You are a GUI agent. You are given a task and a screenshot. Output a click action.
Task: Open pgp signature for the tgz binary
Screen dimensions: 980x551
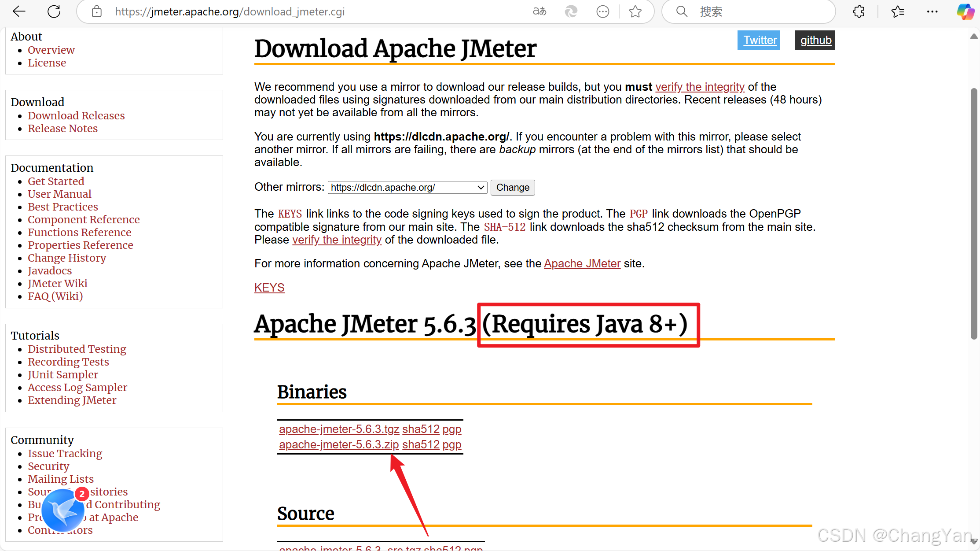tap(452, 429)
